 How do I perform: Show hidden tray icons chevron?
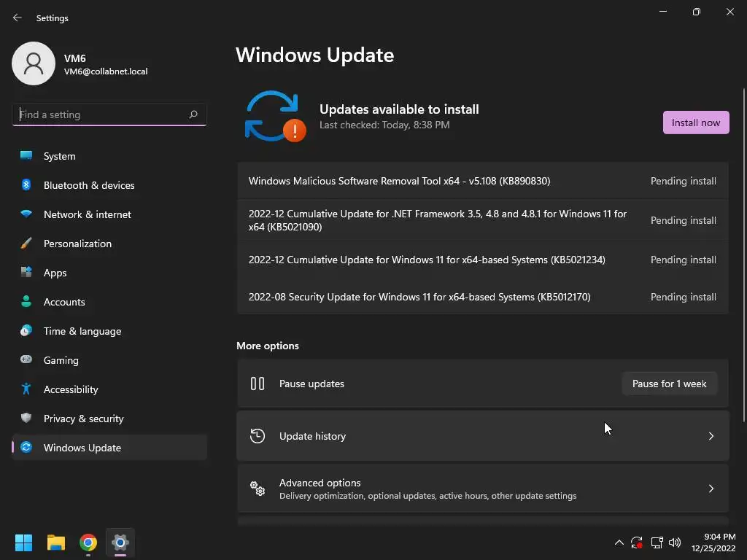tap(619, 542)
